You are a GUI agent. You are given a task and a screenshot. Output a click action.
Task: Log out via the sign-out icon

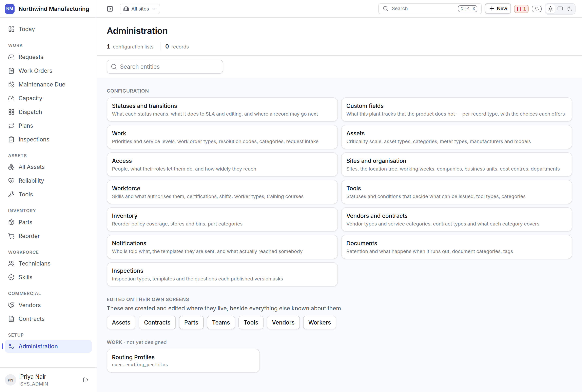pyautogui.click(x=85, y=380)
